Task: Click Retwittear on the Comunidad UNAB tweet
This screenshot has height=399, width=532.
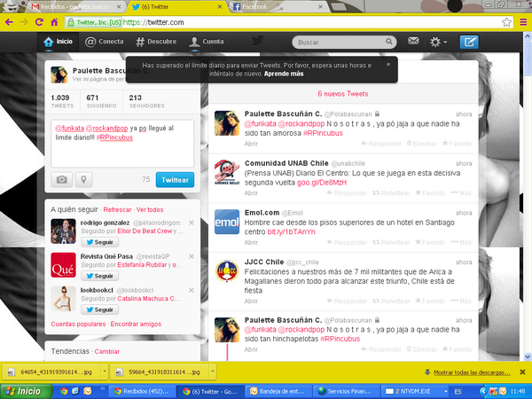Action: coord(391,193)
